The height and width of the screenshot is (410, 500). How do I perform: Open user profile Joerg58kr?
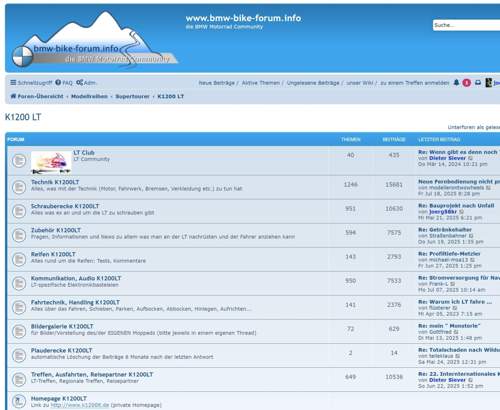(443, 212)
